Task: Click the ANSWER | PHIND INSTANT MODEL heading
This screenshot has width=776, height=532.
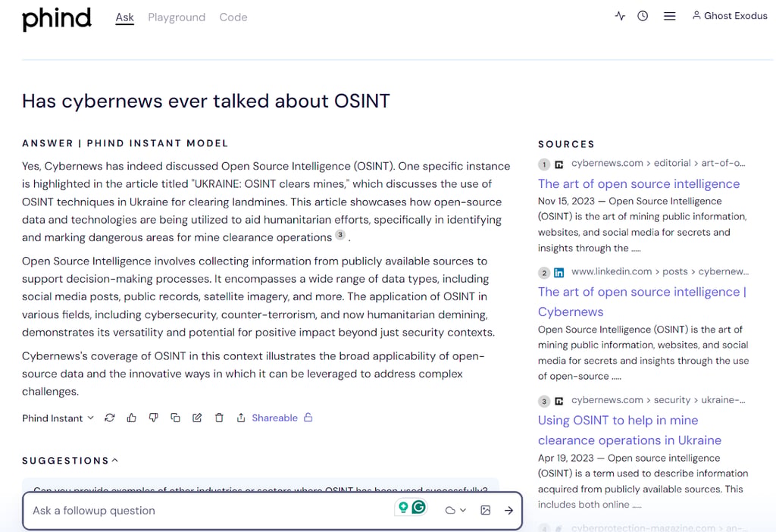Action: (125, 143)
